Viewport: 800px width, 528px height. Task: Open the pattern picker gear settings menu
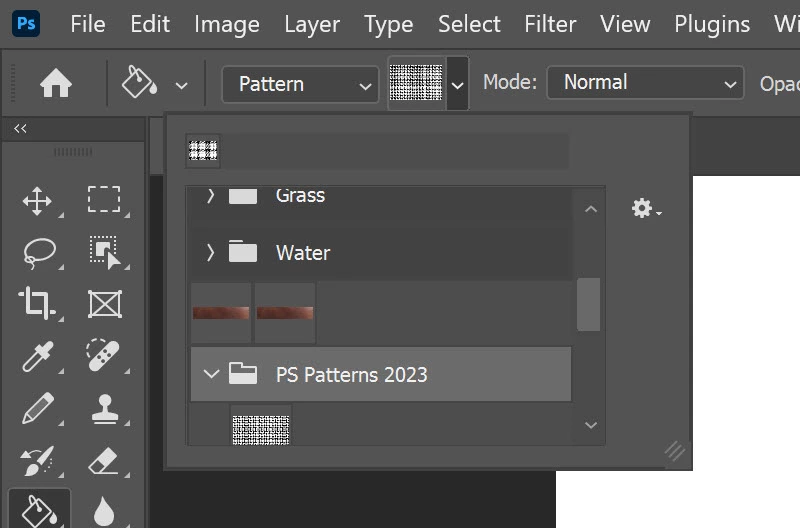pyautogui.click(x=646, y=209)
